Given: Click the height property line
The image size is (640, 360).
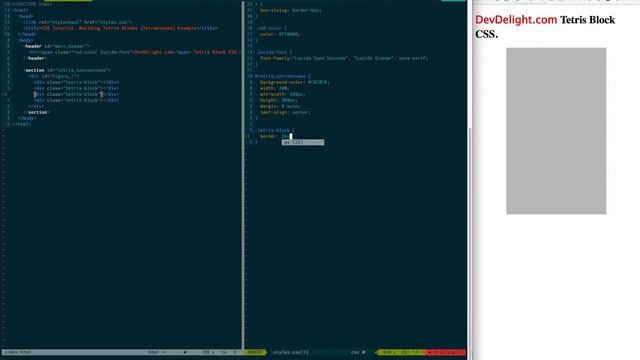Looking at the screenshot, I should click(x=279, y=100).
